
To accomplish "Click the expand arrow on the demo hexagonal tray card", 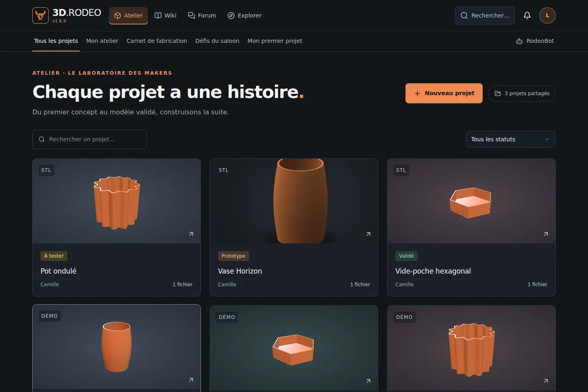I will tap(368, 381).
